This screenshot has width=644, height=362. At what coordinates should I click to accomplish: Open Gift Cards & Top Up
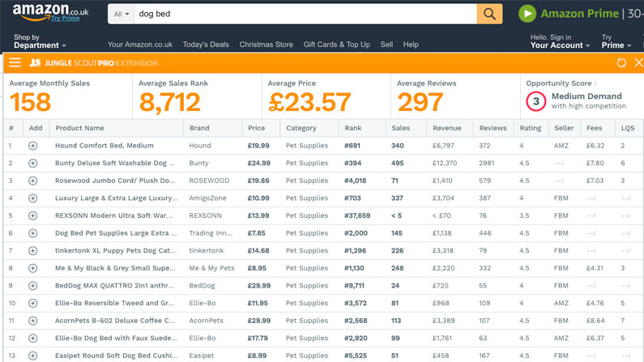tap(337, 45)
